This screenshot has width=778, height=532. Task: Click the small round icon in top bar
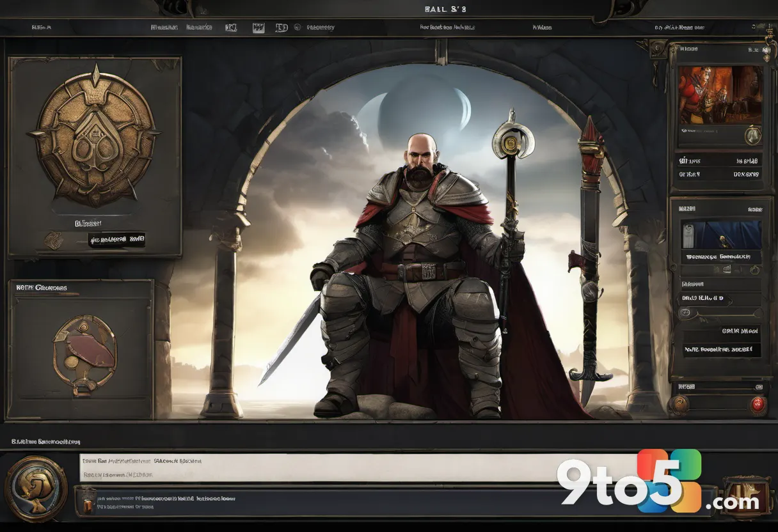299,27
